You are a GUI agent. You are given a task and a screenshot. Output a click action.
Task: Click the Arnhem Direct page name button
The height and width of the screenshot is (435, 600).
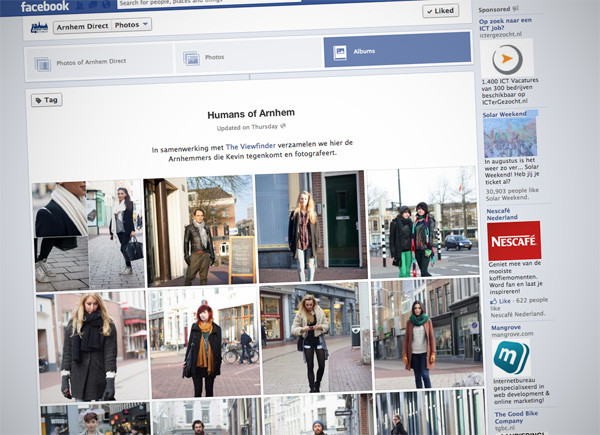80,25
